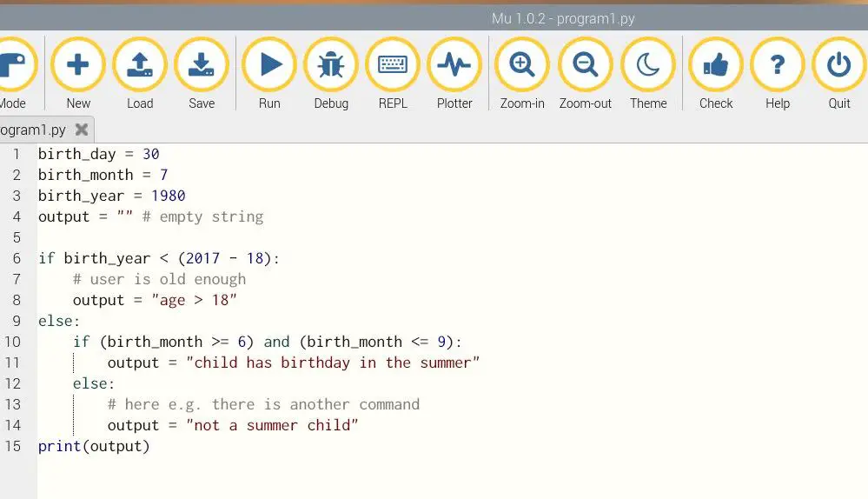Image resolution: width=868 pixels, height=499 pixels.
Task: Click Zoom-in magnifier icon
Action: tap(522, 65)
